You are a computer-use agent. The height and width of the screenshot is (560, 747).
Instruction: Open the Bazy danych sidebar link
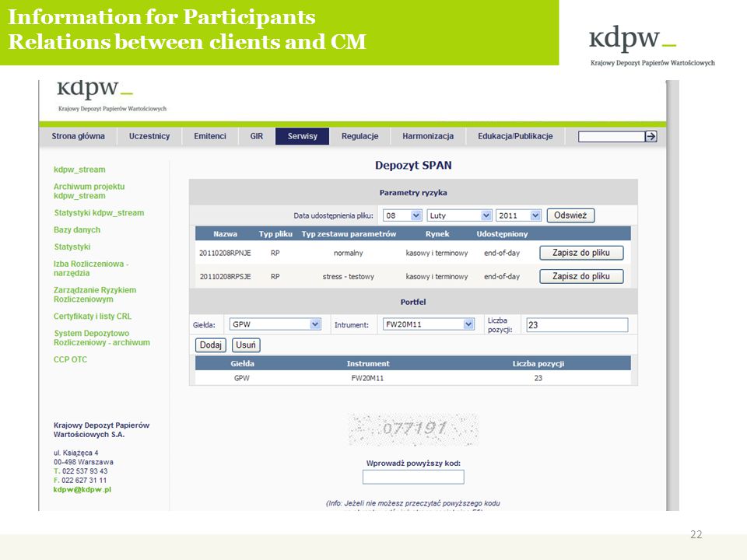coord(77,230)
